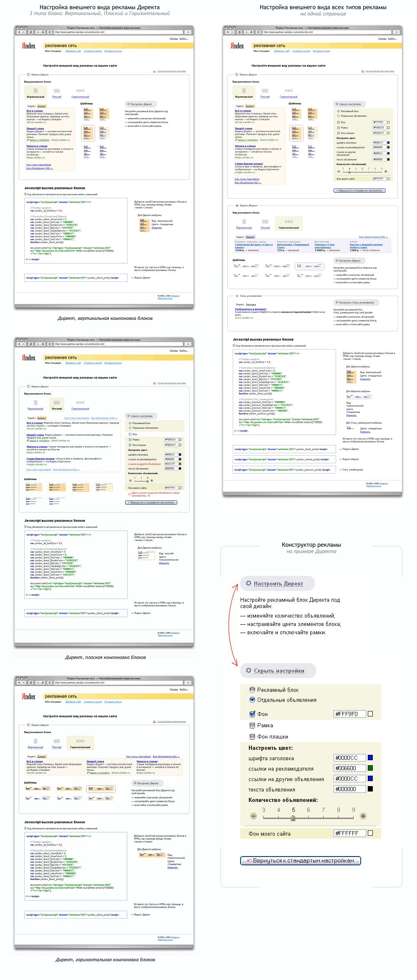Click the enlarged 'Вернуться к стандартным настройкам' button
The height and width of the screenshot is (980, 417).
tap(300, 860)
